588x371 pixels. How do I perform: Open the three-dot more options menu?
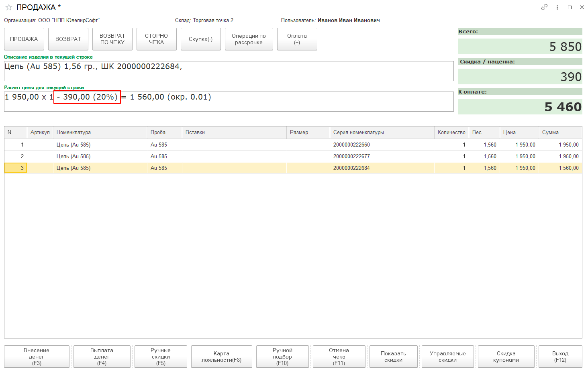557,7
